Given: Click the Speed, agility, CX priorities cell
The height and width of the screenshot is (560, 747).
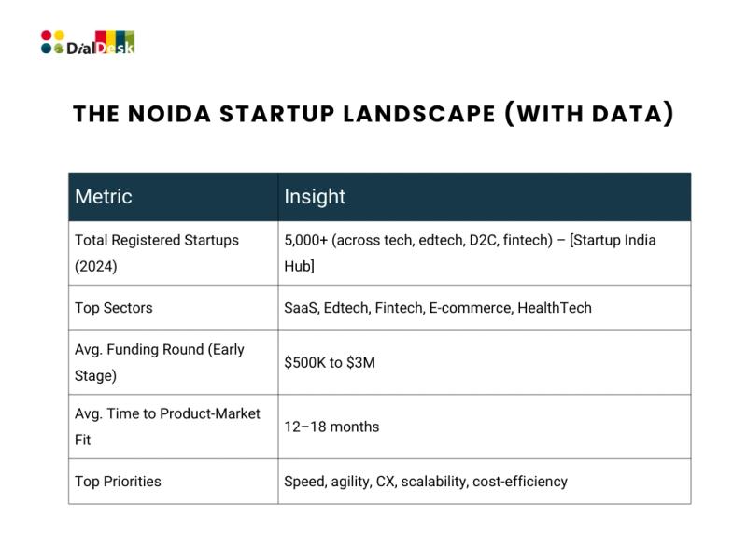Looking at the screenshot, I should click(485, 482).
